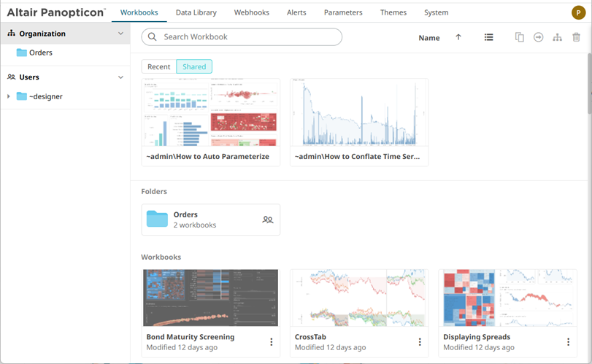Click the Users section header
Viewport: 592px width, 364px height.
pos(66,77)
